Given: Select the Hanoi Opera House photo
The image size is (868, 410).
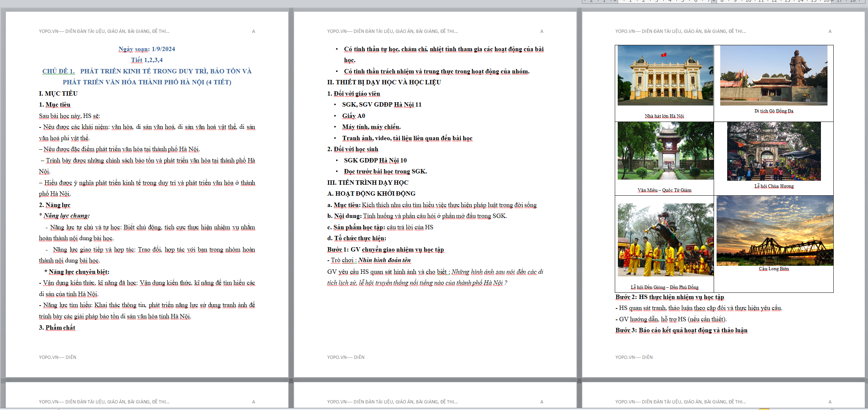Looking at the screenshot, I should pyautogui.click(x=665, y=75).
